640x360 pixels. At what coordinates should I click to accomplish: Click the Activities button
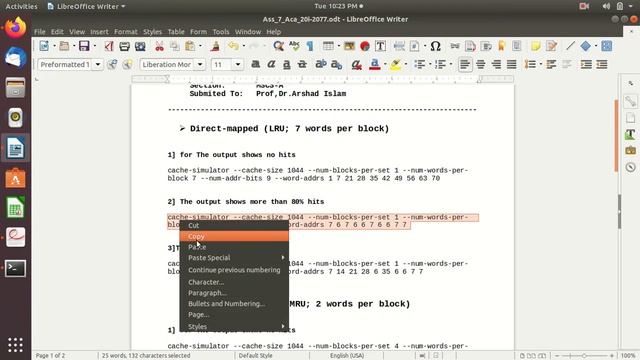(x=21, y=6)
